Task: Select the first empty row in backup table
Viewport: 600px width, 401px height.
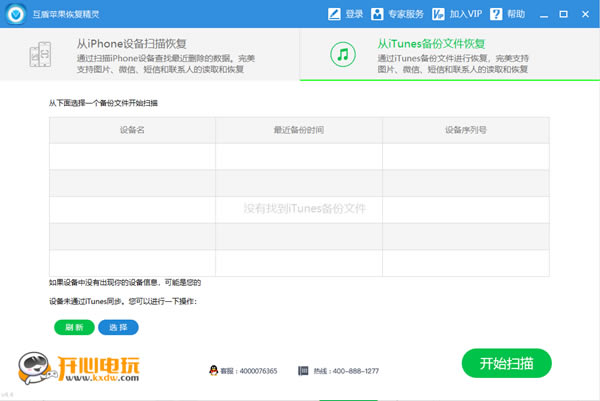Action: (298, 156)
